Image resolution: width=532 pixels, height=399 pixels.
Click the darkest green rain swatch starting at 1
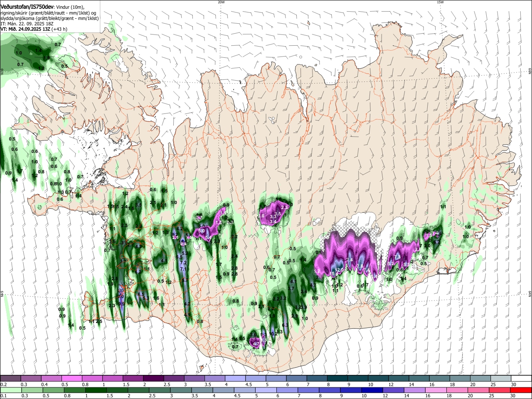tap(95, 390)
